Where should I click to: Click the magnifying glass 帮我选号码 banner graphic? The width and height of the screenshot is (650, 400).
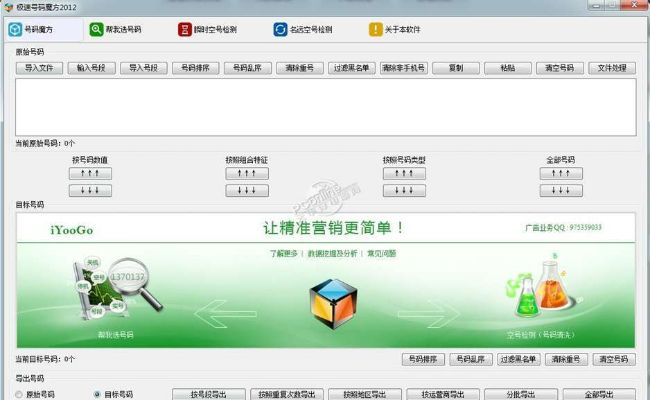pos(118,290)
